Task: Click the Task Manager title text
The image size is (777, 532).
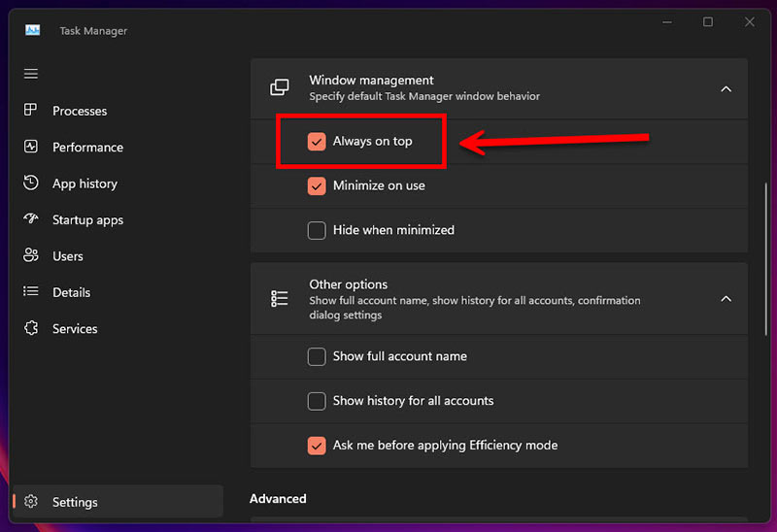Action: [93, 31]
